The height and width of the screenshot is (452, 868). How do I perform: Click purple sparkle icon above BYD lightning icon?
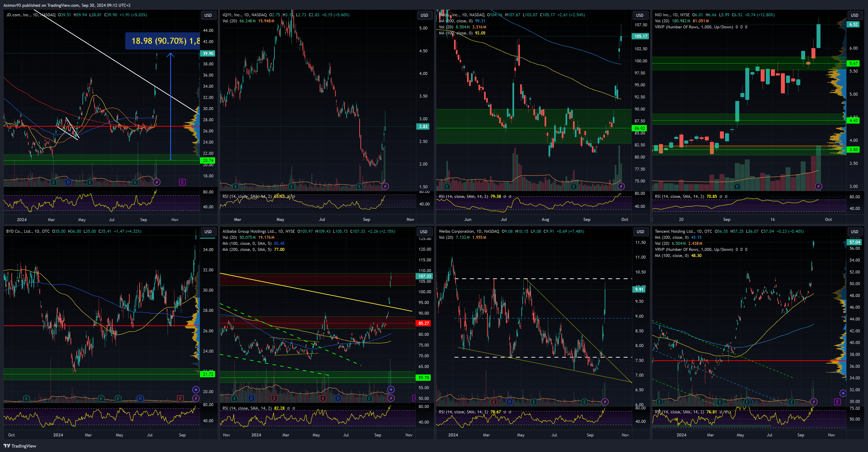pyautogui.click(x=196, y=390)
